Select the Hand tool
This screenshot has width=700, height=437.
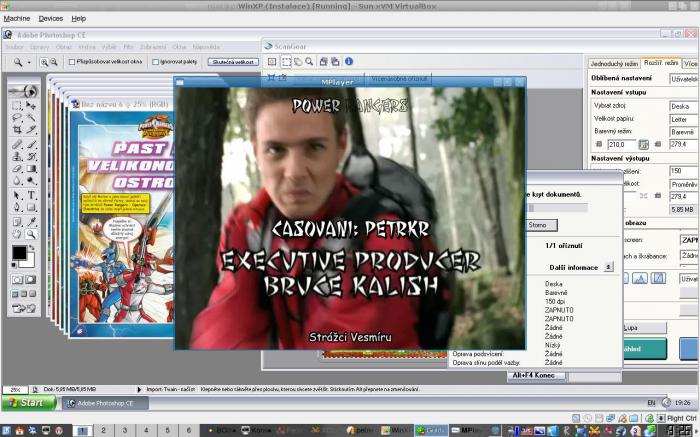[17, 233]
